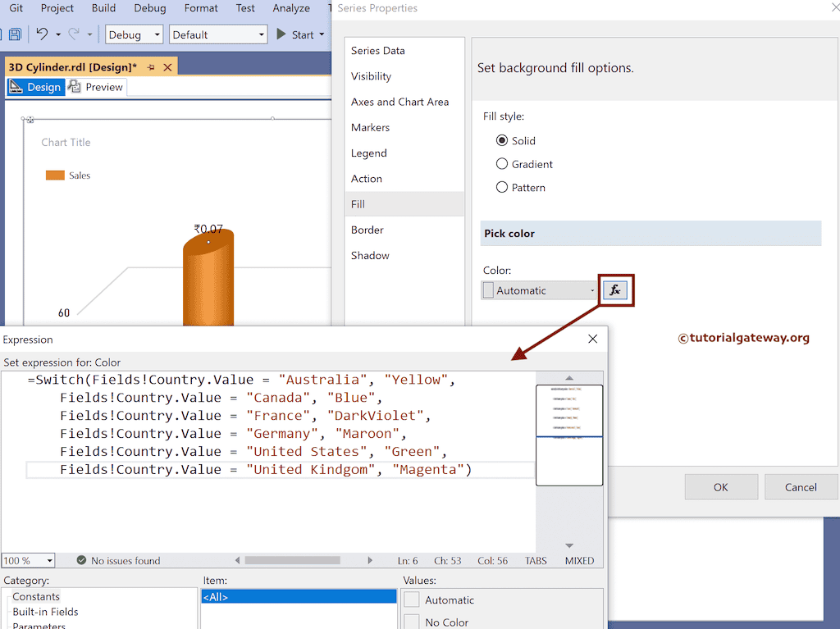Close the 3D Cylinder.rdl tab

(168, 67)
